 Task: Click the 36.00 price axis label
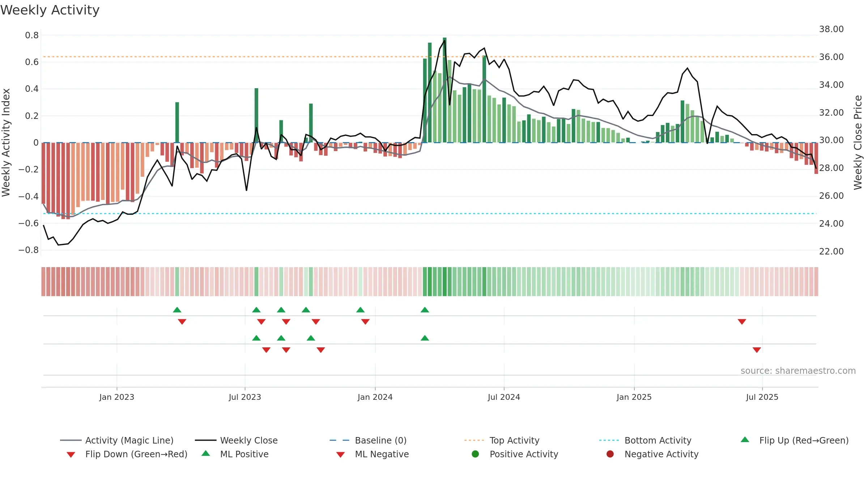pos(831,57)
